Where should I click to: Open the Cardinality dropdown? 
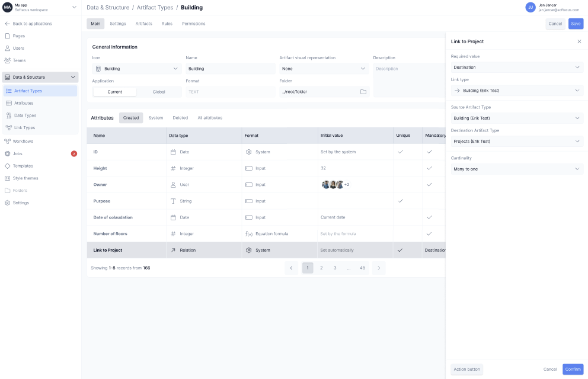[x=517, y=169]
